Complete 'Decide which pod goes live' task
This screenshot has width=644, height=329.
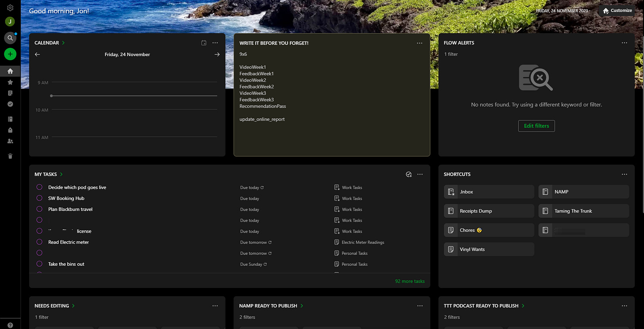(x=39, y=187)
